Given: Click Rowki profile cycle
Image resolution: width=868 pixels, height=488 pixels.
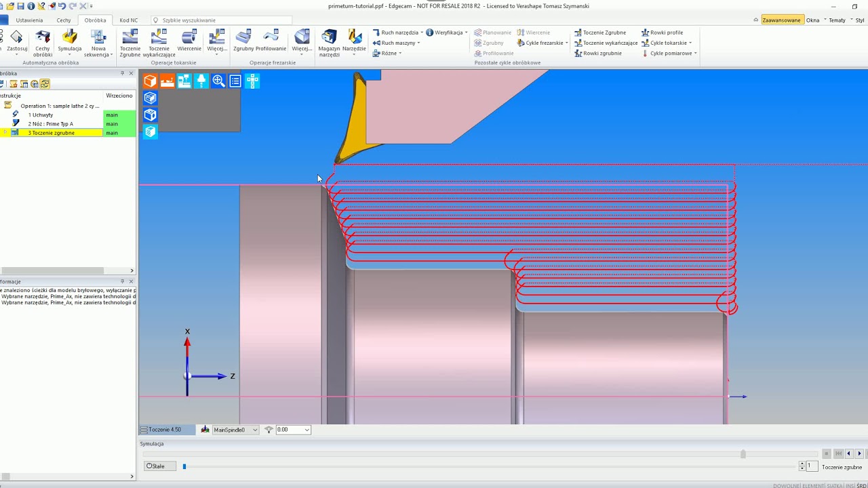Looking at the screenshot, I should pos(662,33).
